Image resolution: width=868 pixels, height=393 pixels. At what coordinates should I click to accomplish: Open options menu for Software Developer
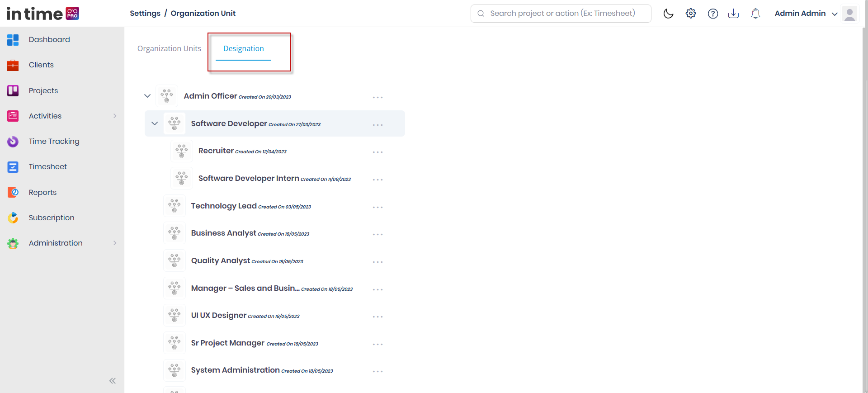pyautogui.click(x=378, y=125)
